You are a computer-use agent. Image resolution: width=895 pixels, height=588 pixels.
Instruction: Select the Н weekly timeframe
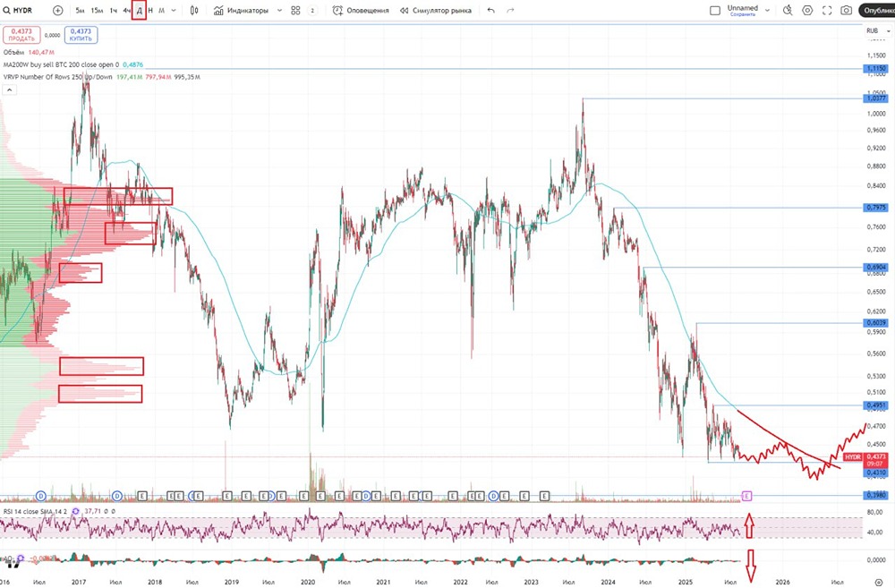(150, 10)
